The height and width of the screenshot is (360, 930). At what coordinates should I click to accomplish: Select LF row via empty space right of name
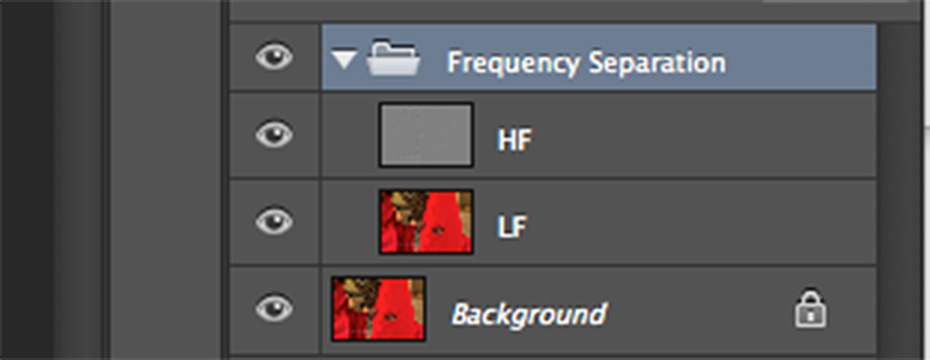700,222
